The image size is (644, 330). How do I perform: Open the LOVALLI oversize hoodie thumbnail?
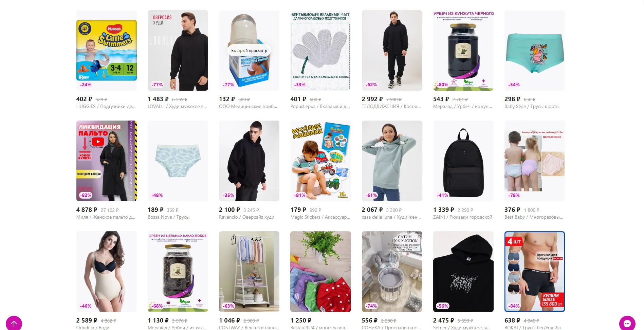click(178, 50)
